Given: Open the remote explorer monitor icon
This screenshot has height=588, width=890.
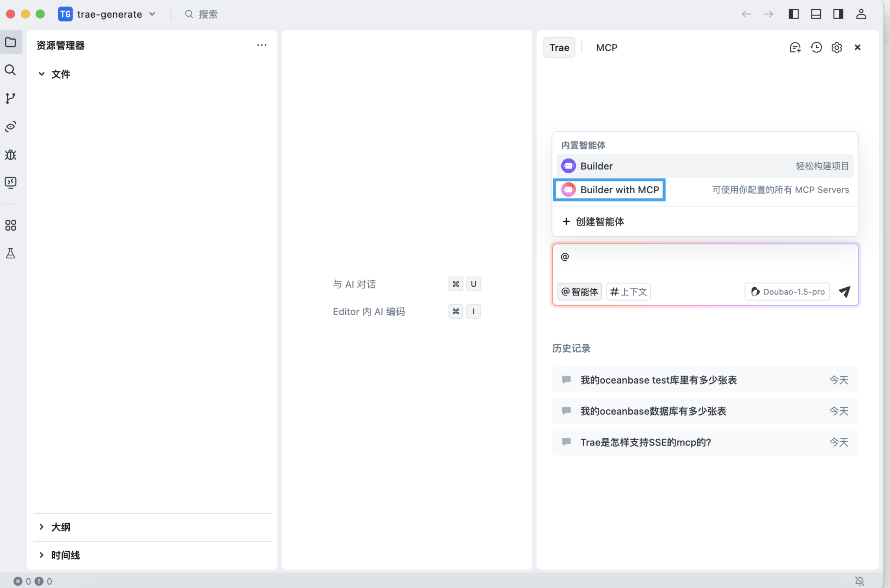Looking at the screenshot, I should (x=10, y=183).
